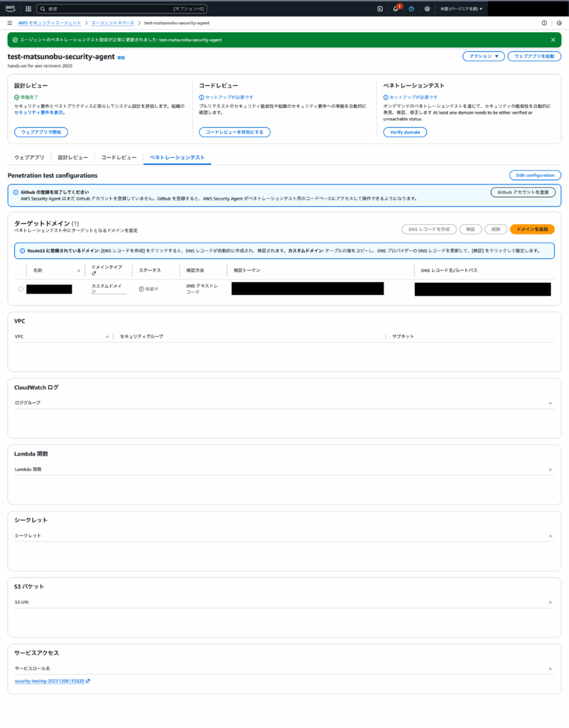The width and height of the screenshot is (569, 728).
Task: Click the Github アカウントを登録 button
Action: (x=523, y=192)
